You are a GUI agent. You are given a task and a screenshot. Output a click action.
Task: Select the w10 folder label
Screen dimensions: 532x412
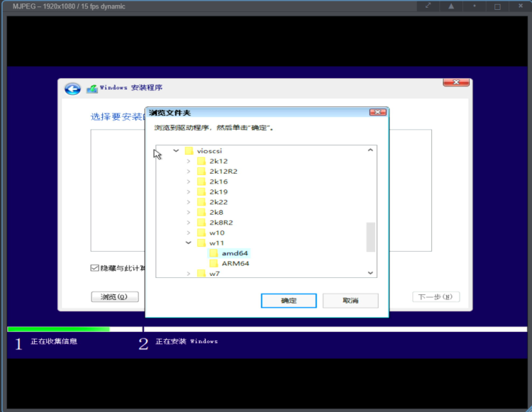pyautogui.click(x=217, y=233)
